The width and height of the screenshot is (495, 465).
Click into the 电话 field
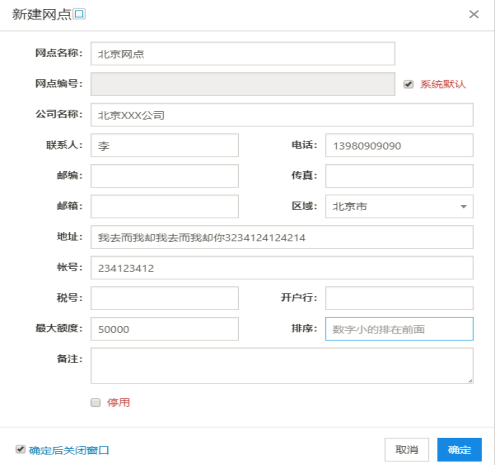point(399,145)
